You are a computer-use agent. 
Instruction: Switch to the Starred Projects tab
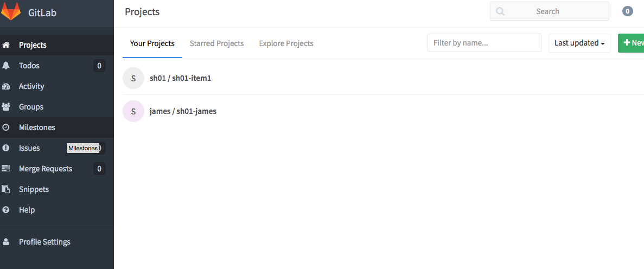pyautogui.click(x=216, y=43)
